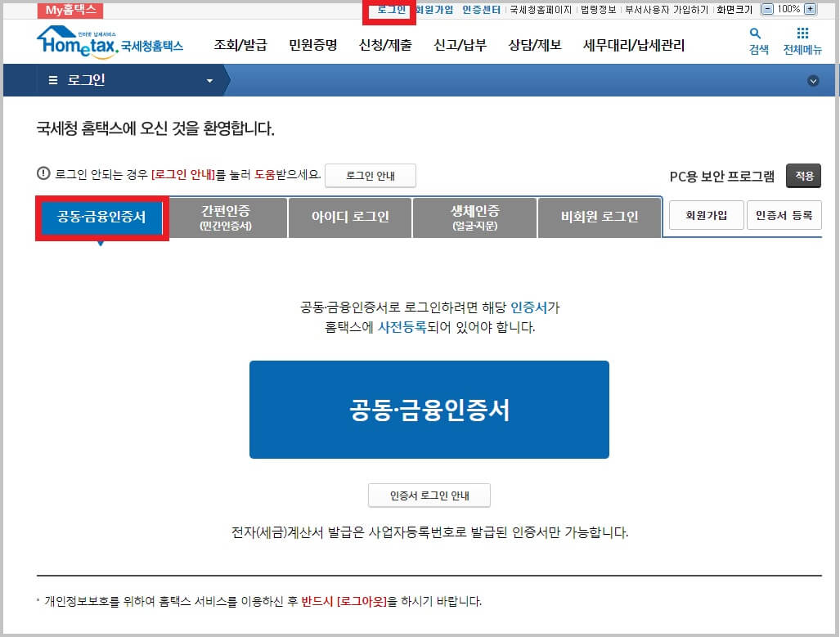
Task: Click the 로그인 안내 help button
Action: pyautogui.click(x=371, y=175)
